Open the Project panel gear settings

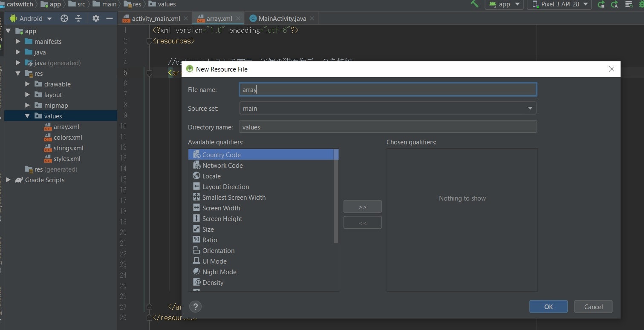click(x=96, y=18)
